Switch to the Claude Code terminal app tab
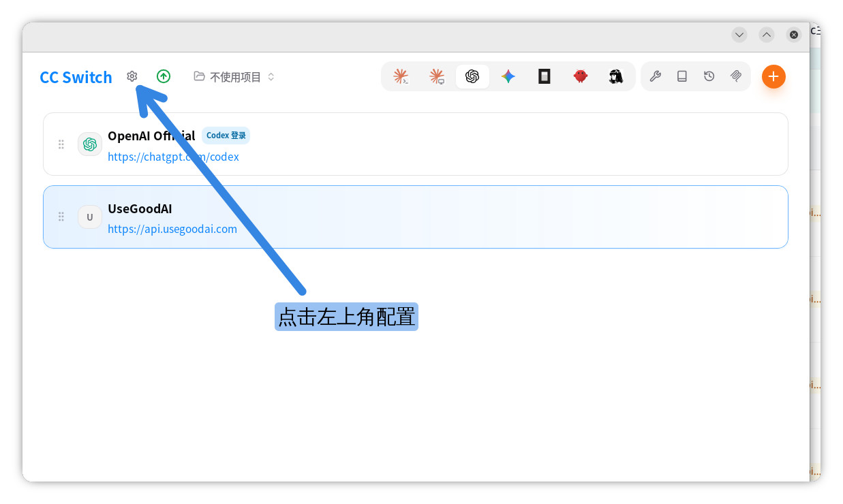 pos(401,76)
